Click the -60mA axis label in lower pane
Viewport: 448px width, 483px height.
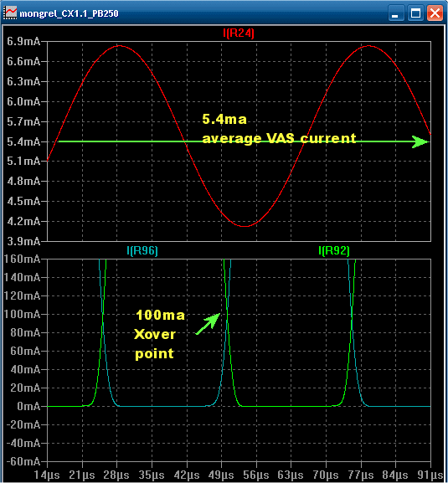tap(23, 461)
